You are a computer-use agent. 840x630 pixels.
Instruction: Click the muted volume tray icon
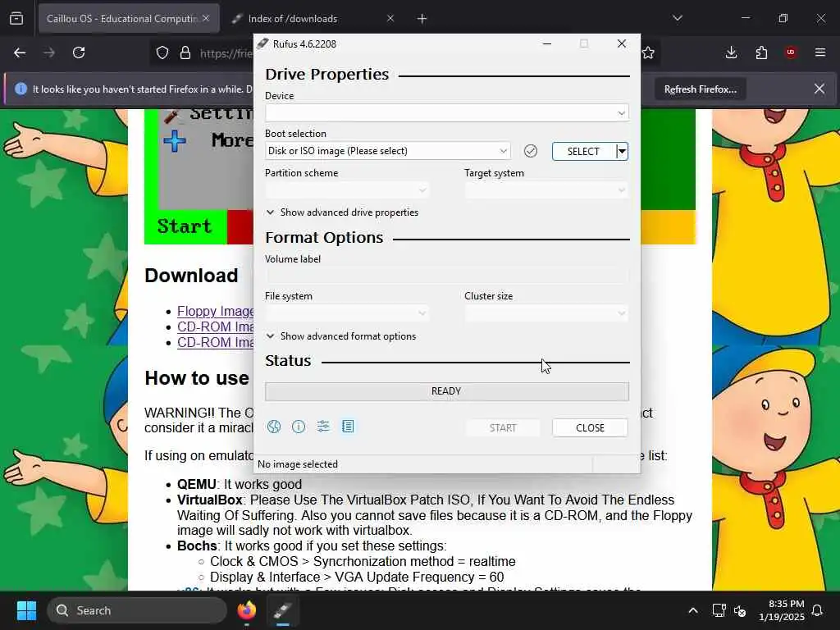(x=740, y=610)
